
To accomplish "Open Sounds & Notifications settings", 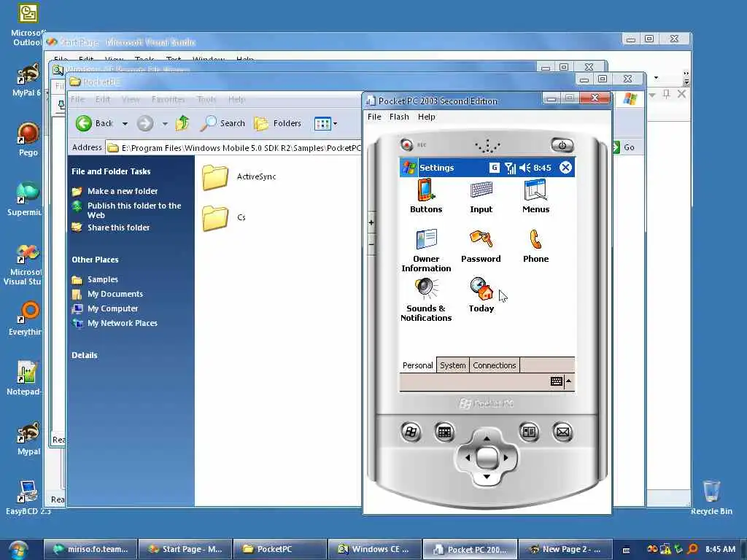I will click(426, 300).
